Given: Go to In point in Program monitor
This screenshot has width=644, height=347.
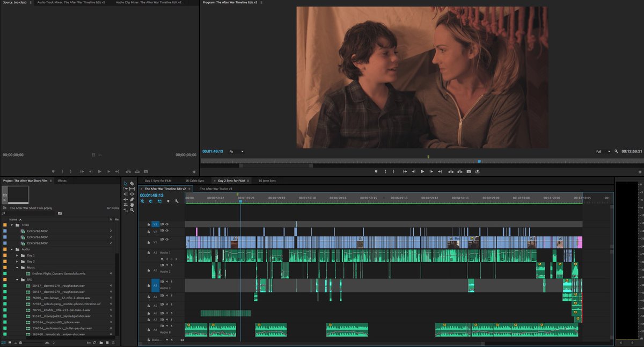Looking at the screenshot, I should tap(405, 171).
